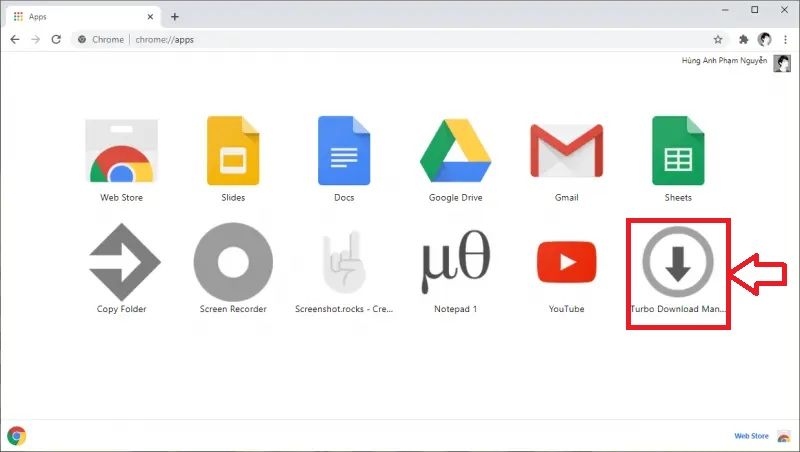Open the Gmail app icon
This screenshot has width=800, height=452.
(566, 151)
